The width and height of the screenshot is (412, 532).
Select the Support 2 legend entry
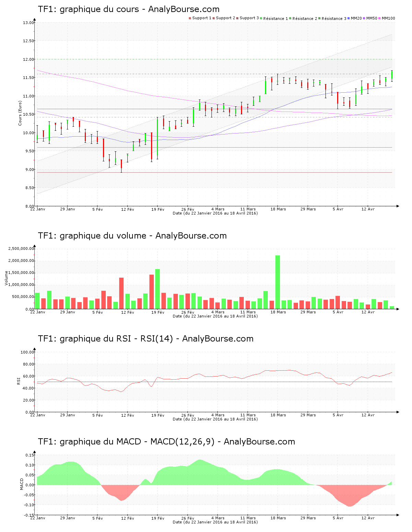224,18
